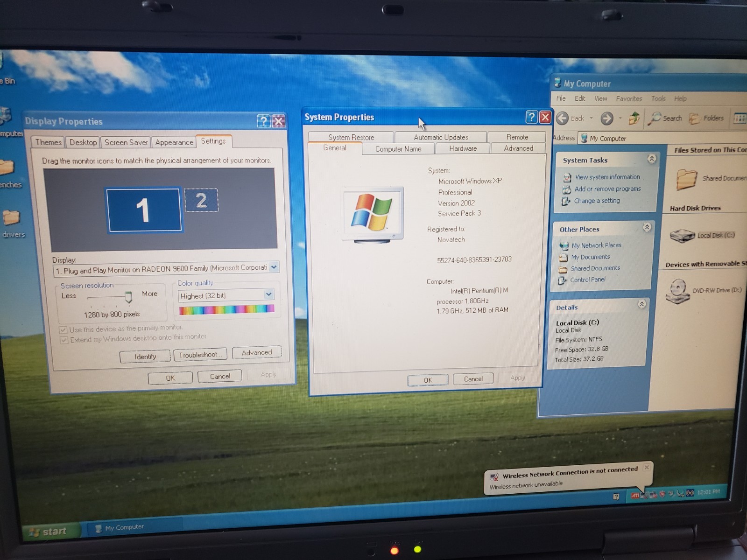Screen dimensions: 747x560
Task: Collapse the Other Places panel
Action: click(x=647, y=227)
